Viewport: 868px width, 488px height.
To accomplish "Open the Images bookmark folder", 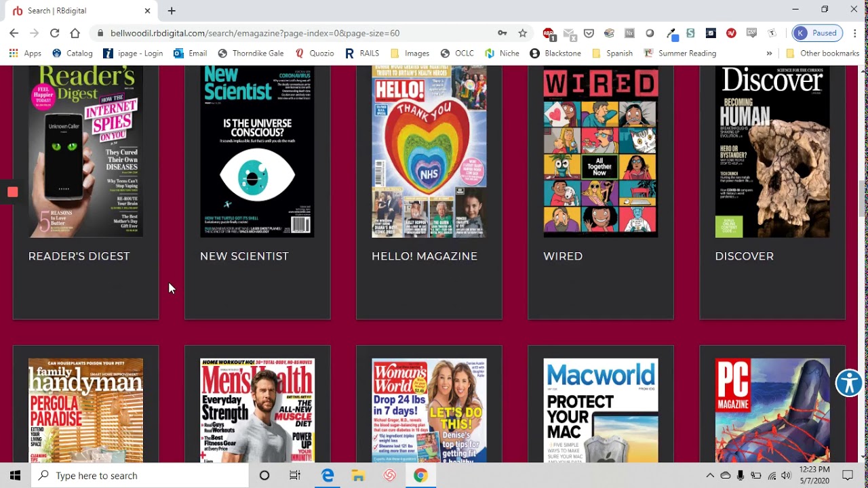I will pyautogui.click(x=410, y=54).
